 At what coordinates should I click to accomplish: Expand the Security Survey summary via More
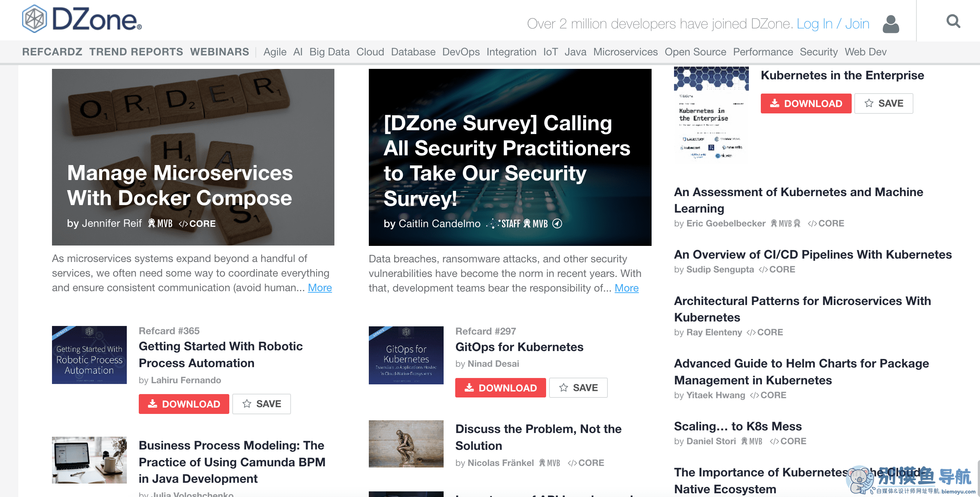point(626,288)
